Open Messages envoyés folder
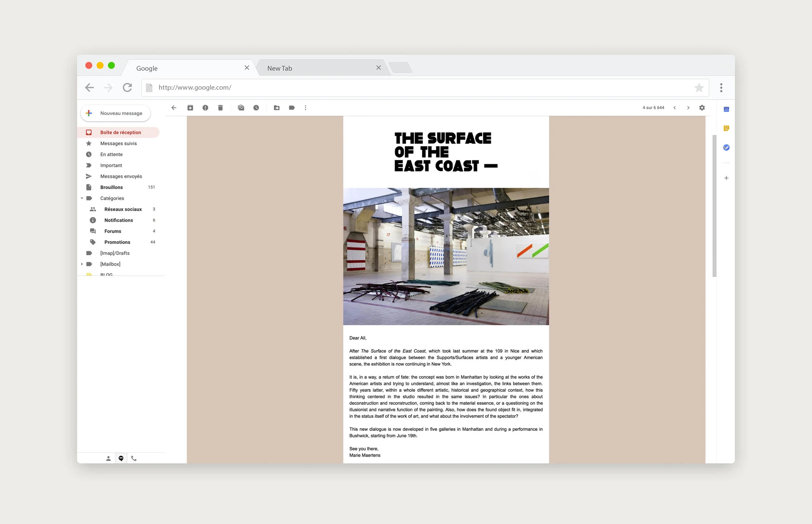This screenshot has height=524, width=812. 118,176
